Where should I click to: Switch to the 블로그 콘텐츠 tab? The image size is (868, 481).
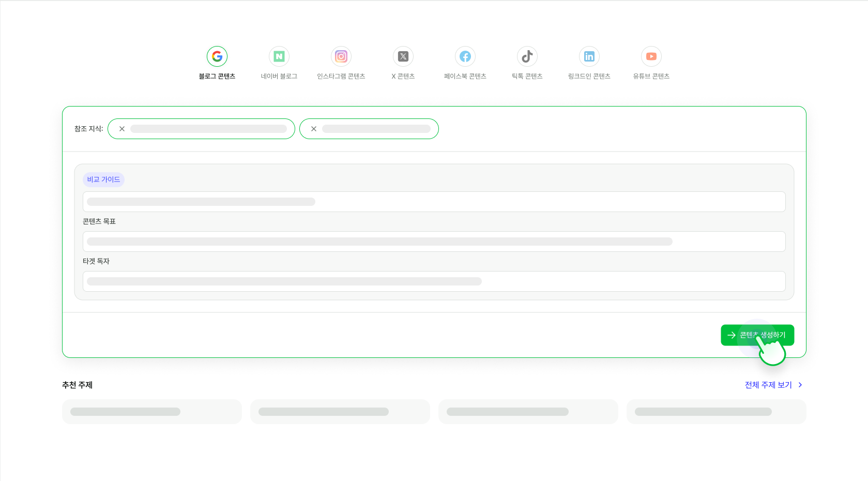click(217, 63)
